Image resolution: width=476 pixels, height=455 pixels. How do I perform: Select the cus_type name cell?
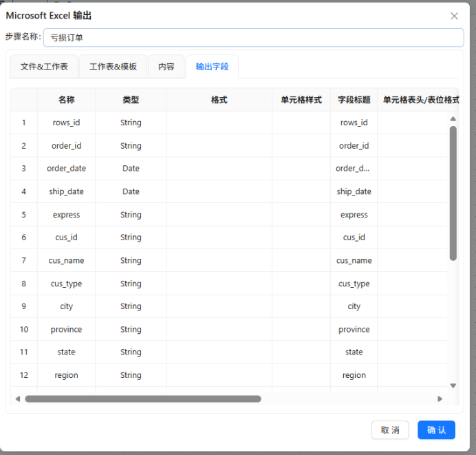67,284
